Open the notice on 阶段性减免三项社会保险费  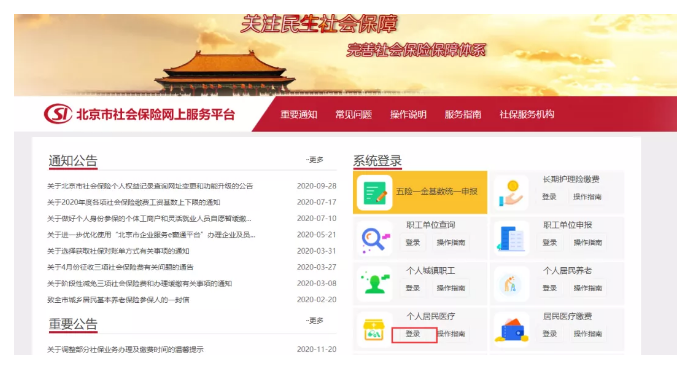coord(140,283)
